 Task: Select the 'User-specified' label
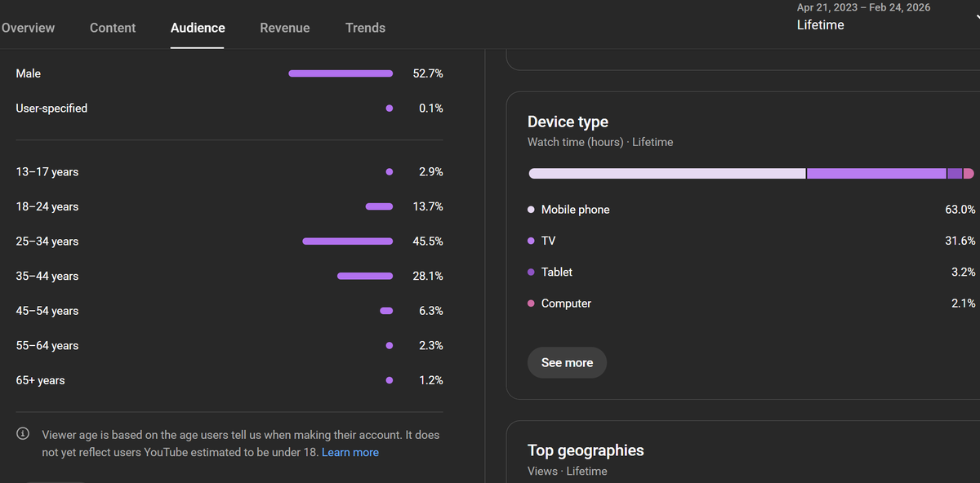[x=51, y=108]
